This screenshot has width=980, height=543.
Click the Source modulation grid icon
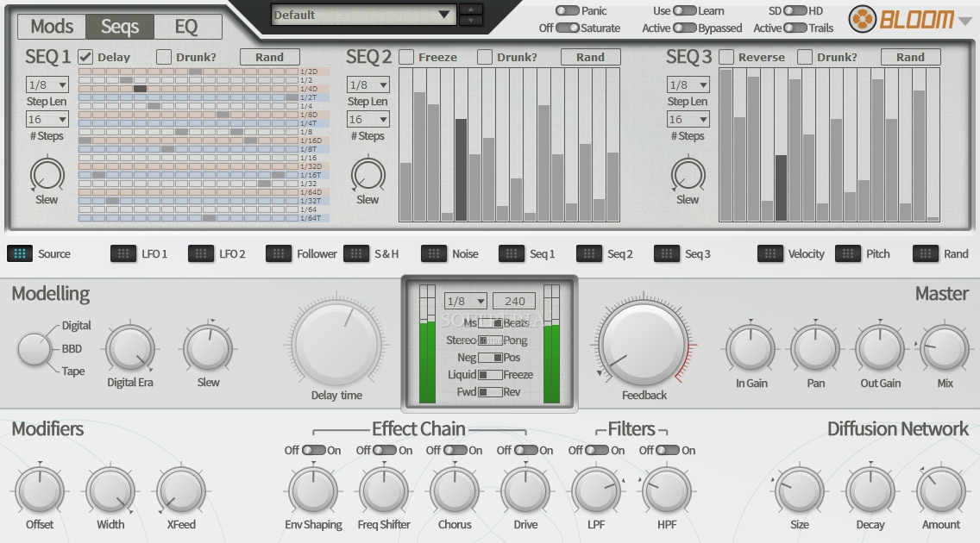click(x=20, y=254)
